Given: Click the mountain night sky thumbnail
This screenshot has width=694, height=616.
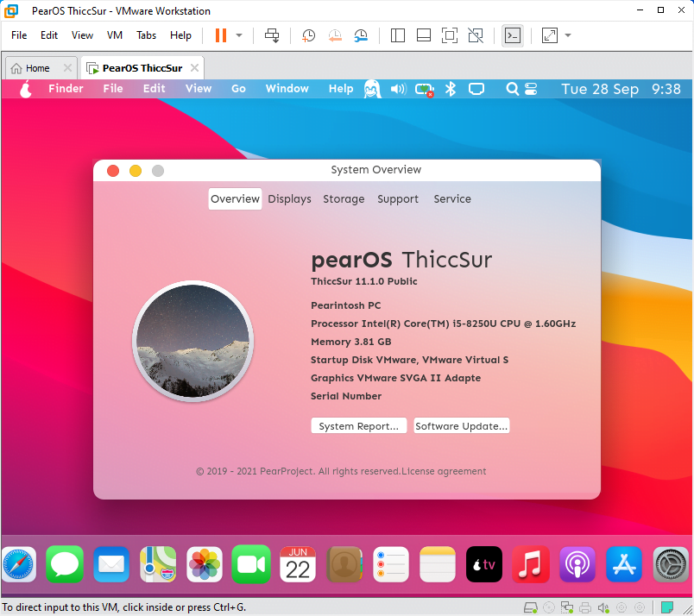Looking at the screenshot, I should 192,341.
